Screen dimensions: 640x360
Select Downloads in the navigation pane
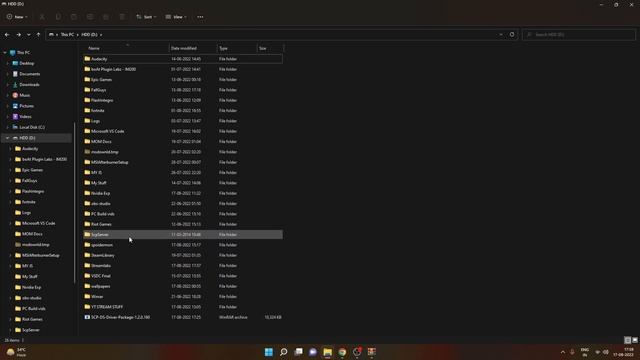tap(29, 84)
